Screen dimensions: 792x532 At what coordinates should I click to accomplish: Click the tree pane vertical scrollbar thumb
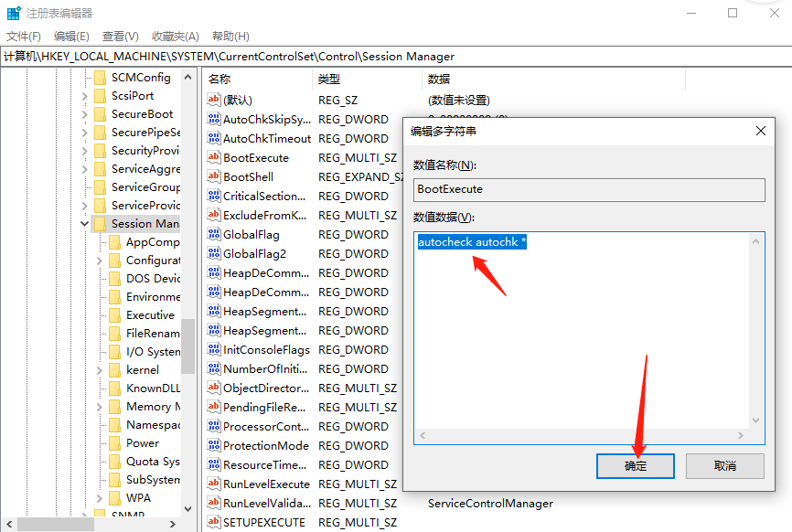click(187, 346)
